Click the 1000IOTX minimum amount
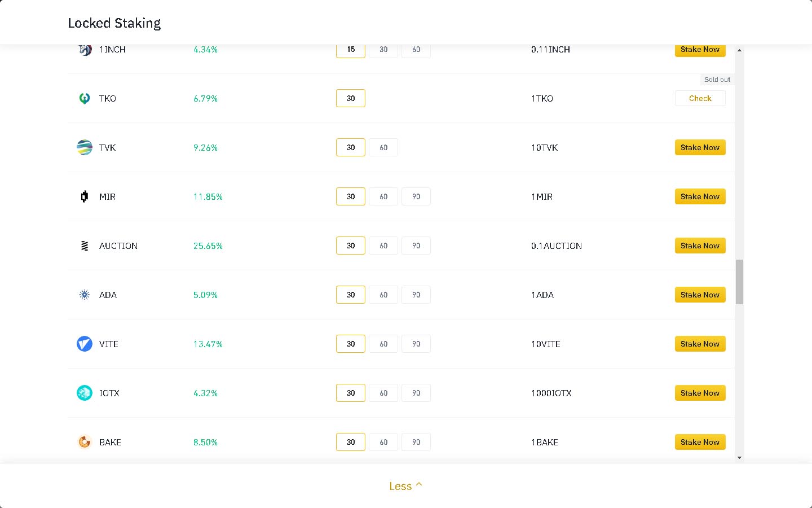 click(551, 393)
